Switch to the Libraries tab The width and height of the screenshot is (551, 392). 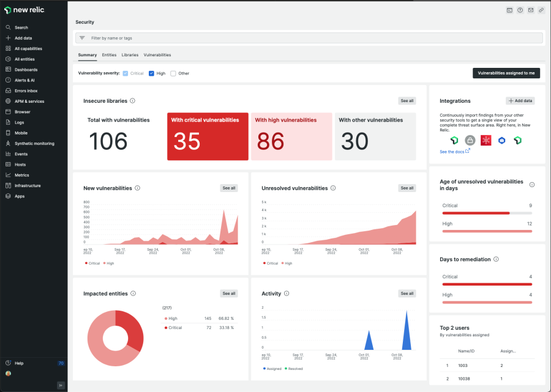[130, 55]
